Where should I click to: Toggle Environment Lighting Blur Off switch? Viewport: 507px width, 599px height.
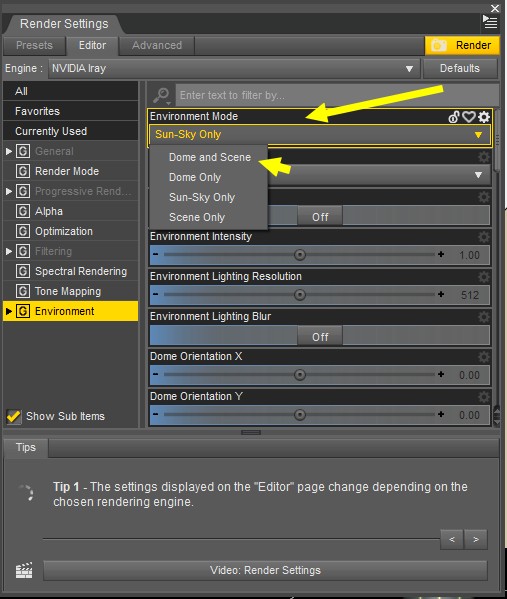[320, 337]
